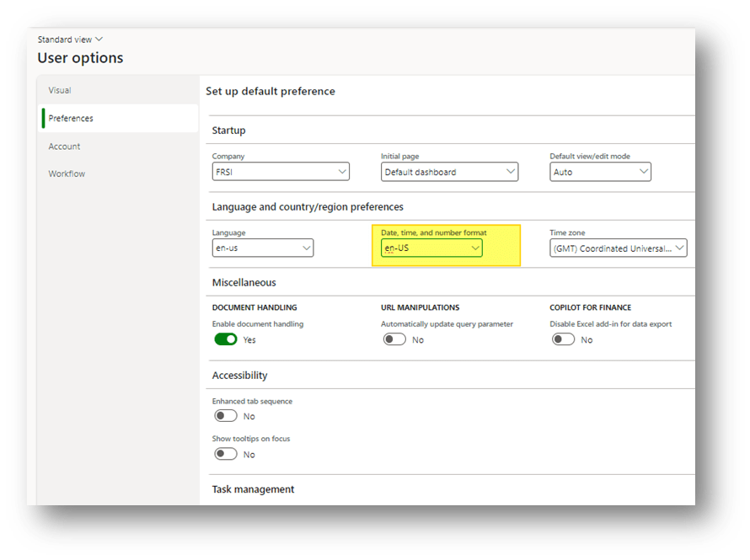This screenshot has height=560, width=750.
Task: Expand the Task management section header
Action: point(254,489)
